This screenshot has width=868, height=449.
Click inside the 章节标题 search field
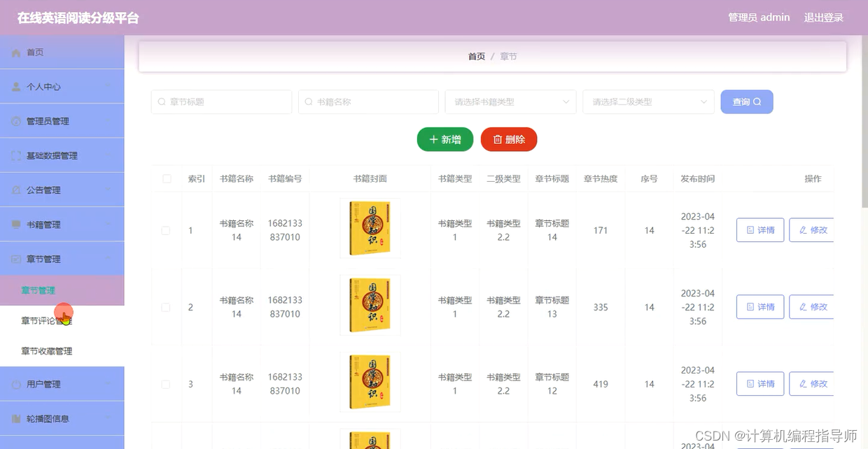221,102
